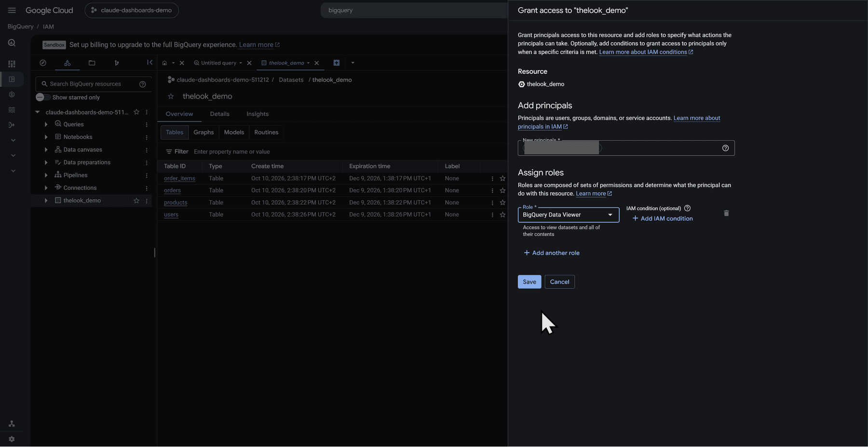Select the Routines sub-tab
The image size is (868, 447).
click(x=266, y=132)
